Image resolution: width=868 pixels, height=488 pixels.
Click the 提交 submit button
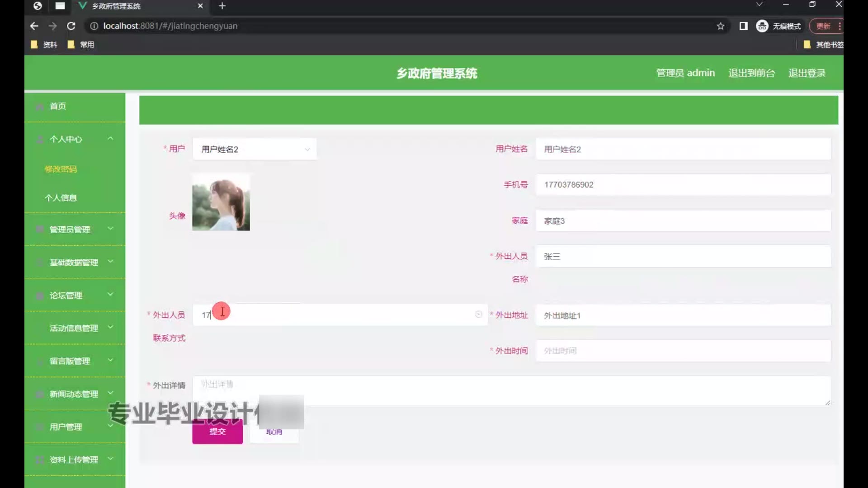217,432
